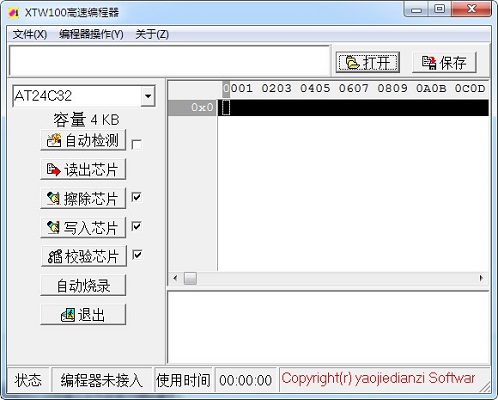Click the scrollbar right arrow in hex view
The image size is (498, 400).
pyautogui.click(x=481, y=278)
